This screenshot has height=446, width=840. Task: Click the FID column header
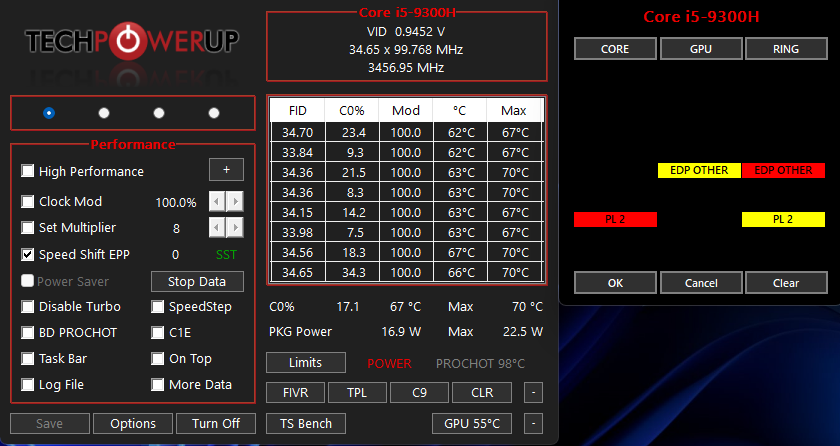[x=297, y=110]
